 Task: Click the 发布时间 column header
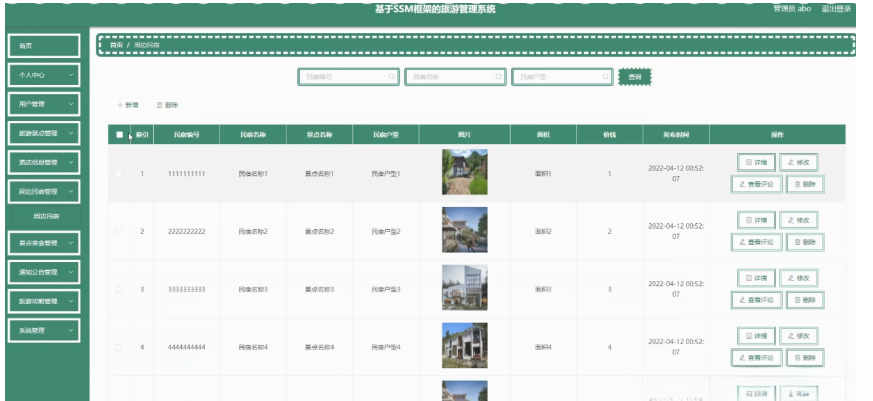click(x=676, y=134)
